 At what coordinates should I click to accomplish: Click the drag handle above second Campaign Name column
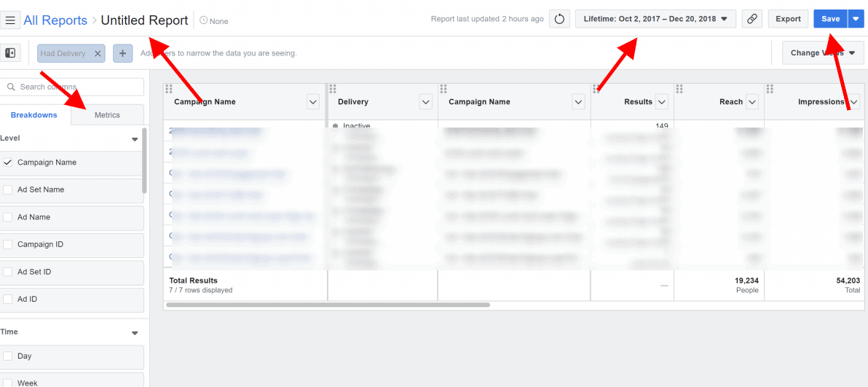pos(443,89)
